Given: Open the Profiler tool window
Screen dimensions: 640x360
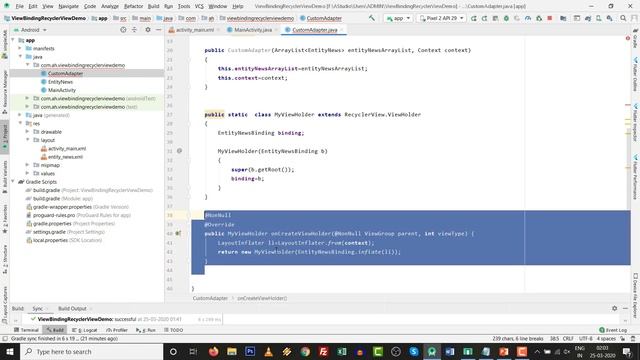Looking at the screenshot, I should tap(117, 330).
